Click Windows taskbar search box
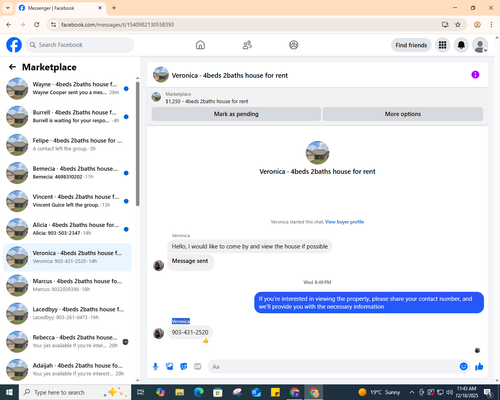The image size is (500, 400). pos(75,392)
